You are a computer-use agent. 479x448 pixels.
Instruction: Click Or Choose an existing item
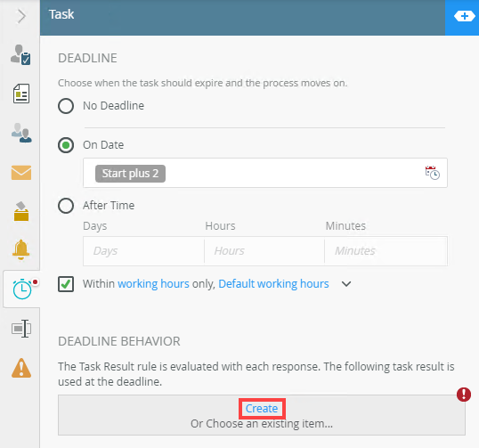click(x=262, y=424)
